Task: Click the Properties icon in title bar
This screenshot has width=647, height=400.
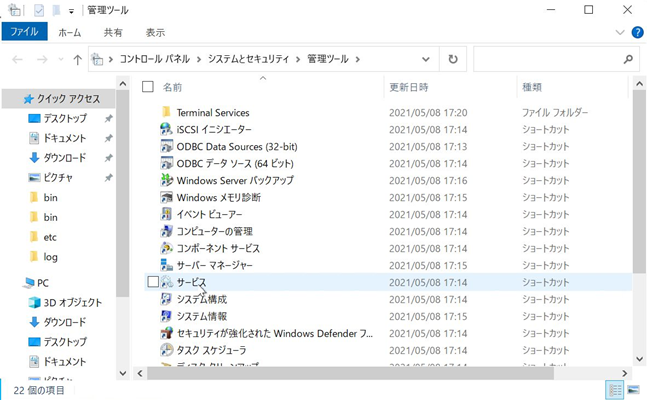Action: (39, 10)
